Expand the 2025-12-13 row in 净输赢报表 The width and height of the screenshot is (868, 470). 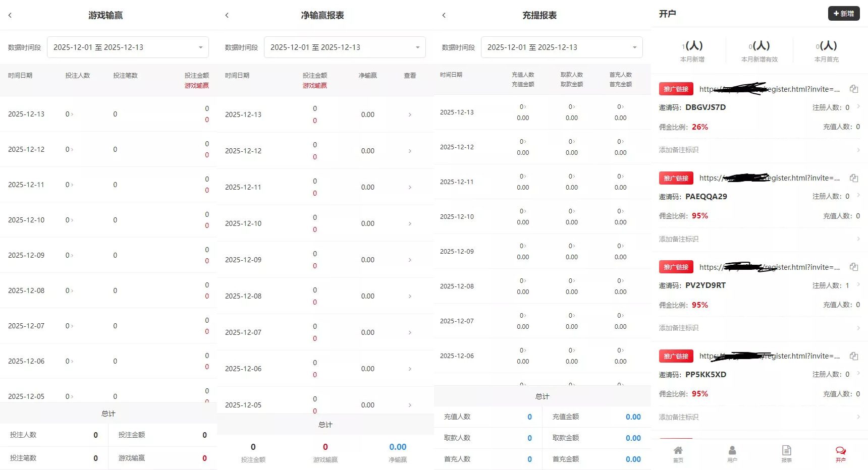pos(409,114)
